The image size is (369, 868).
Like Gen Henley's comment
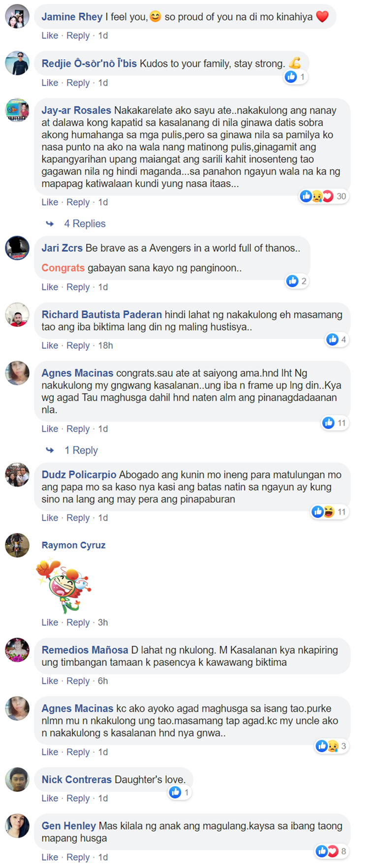pos(50,857)
